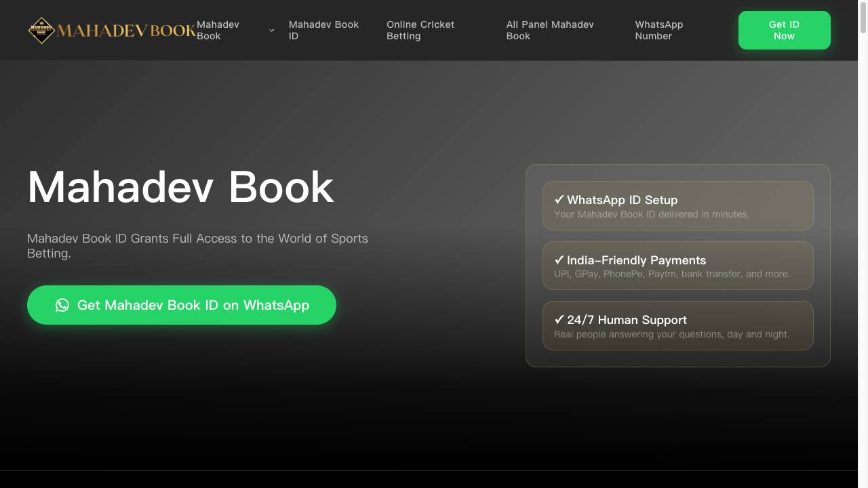Go to Mahadev Book ID page
The width and height of the screenshot is (868, 488).
(324, 30)
